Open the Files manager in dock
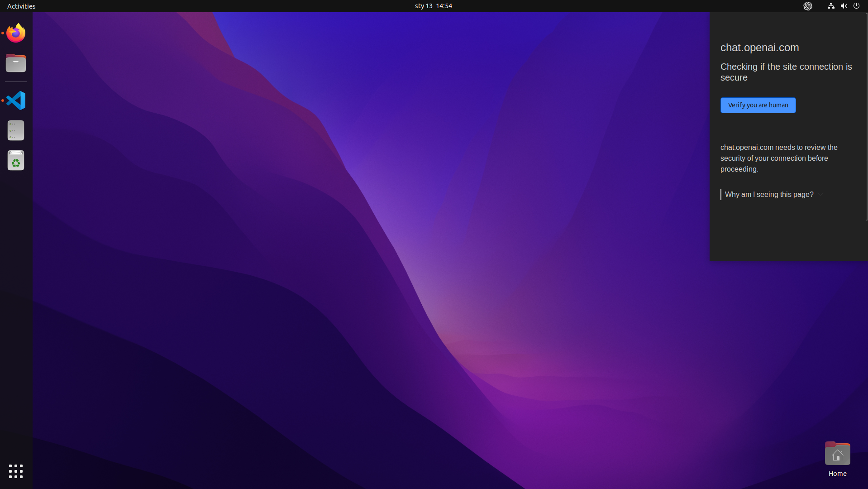The height and width of the screenshot is (489, 868). coord(16,63)
